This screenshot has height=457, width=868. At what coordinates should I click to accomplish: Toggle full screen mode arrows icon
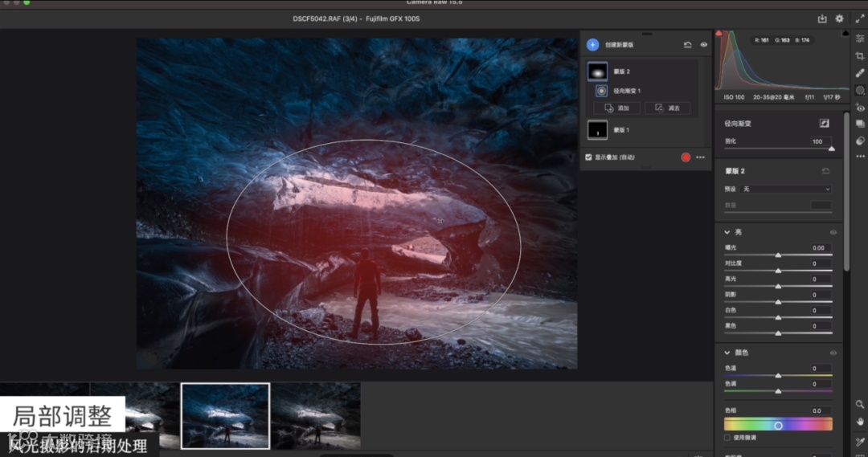pos(859,18)
